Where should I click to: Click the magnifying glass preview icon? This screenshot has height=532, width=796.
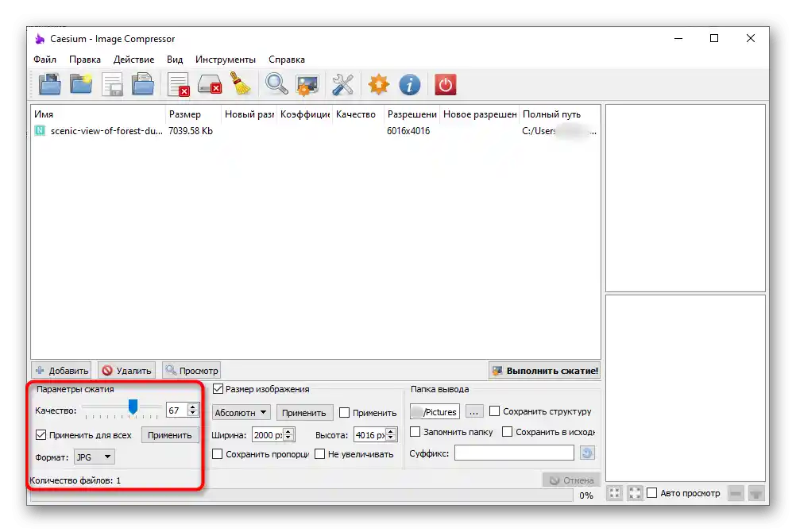(276, 84)
